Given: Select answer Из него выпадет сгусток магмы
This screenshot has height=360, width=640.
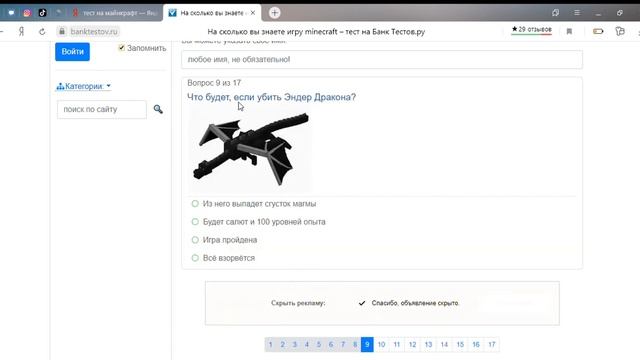Looking at the screenshot, I should coord(195,204).
